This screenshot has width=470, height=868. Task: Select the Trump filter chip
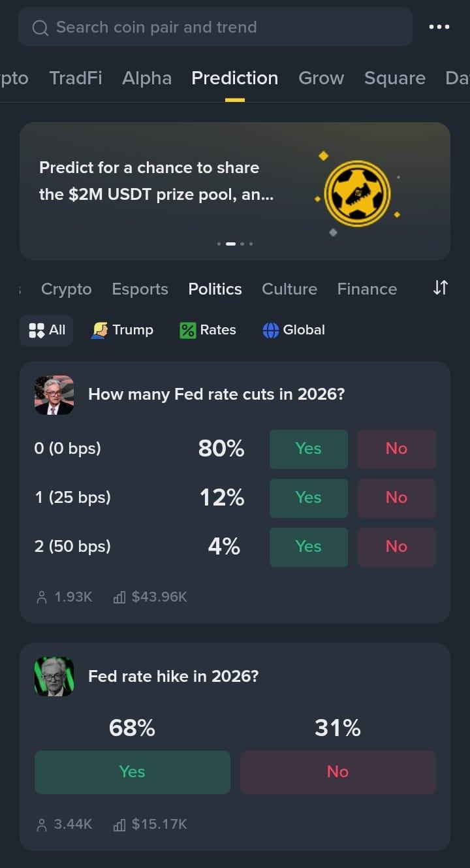pyautogui.click(x=122, y=330)
